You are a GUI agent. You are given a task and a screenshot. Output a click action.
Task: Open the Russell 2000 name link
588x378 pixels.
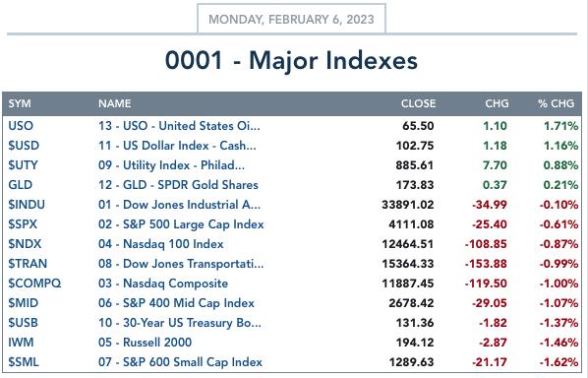point(145,343)
